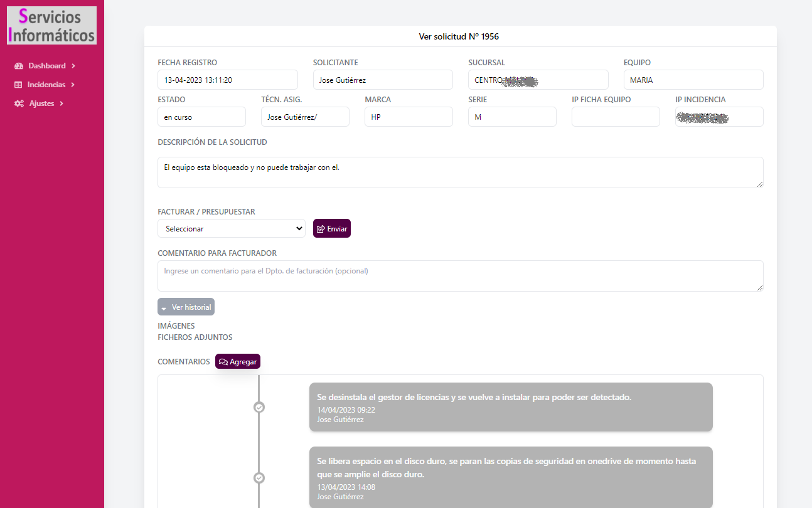Expand the Incidencias chevron arrow
812x508 pixels.
click(73, 85)
